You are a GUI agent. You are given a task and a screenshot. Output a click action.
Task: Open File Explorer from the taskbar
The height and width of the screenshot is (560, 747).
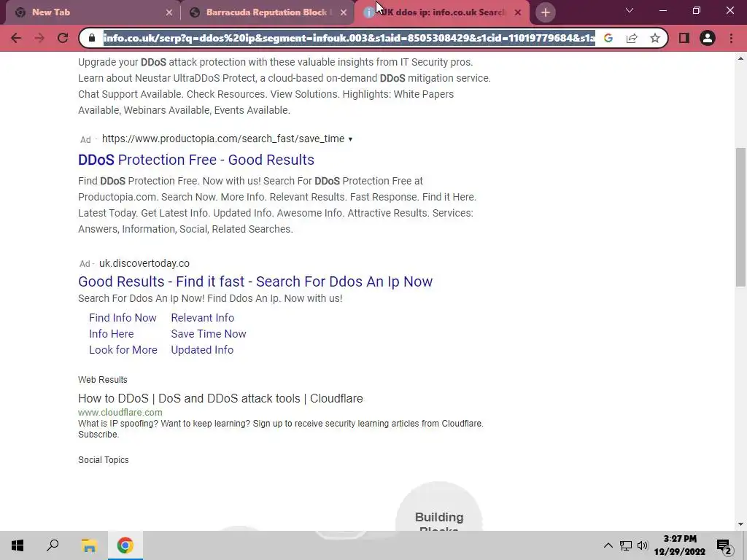point(89,545)
